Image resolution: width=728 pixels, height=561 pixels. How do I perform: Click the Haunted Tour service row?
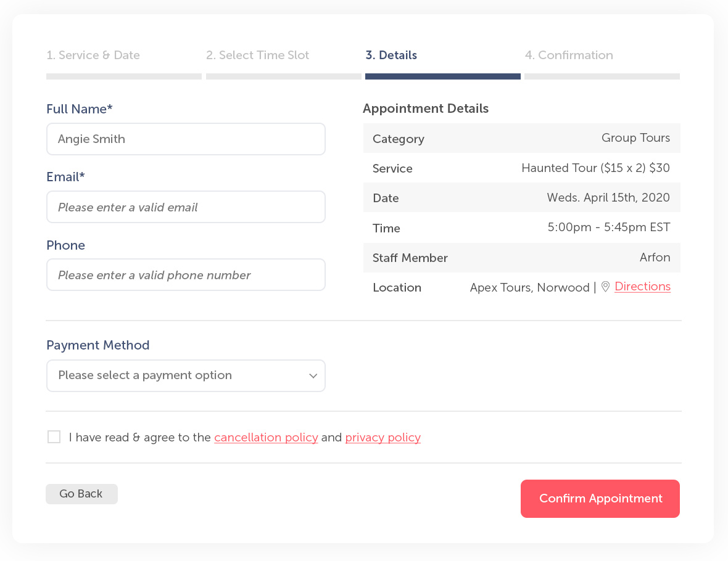pos(522,168)
